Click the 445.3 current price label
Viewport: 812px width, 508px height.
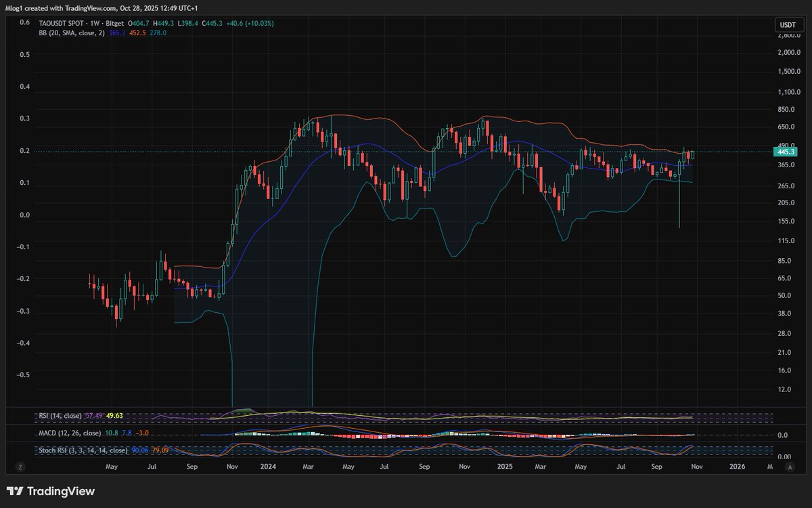coord(786,152)
